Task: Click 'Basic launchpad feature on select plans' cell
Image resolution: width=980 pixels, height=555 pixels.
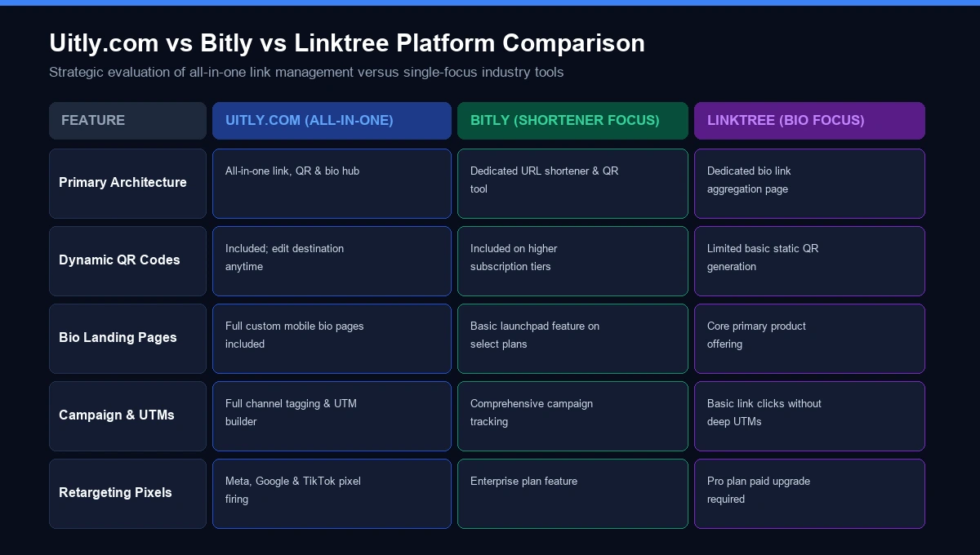Action: [x=572, y=339]
